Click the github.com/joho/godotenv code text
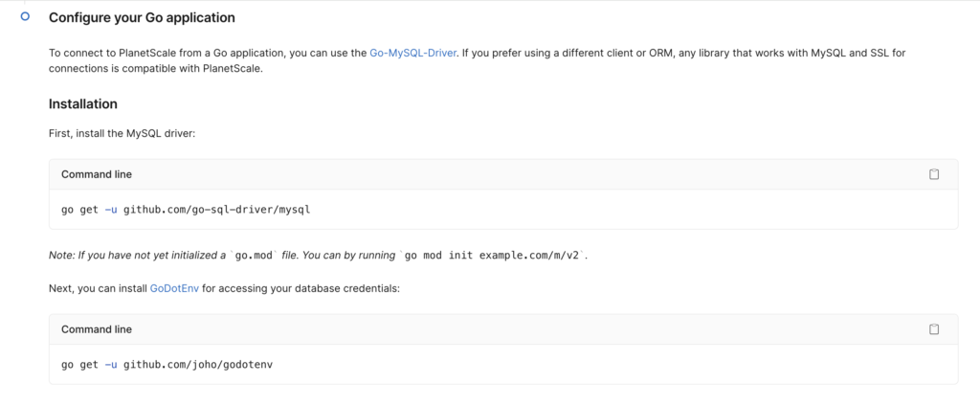980x406 pixels. pos(200,364)
